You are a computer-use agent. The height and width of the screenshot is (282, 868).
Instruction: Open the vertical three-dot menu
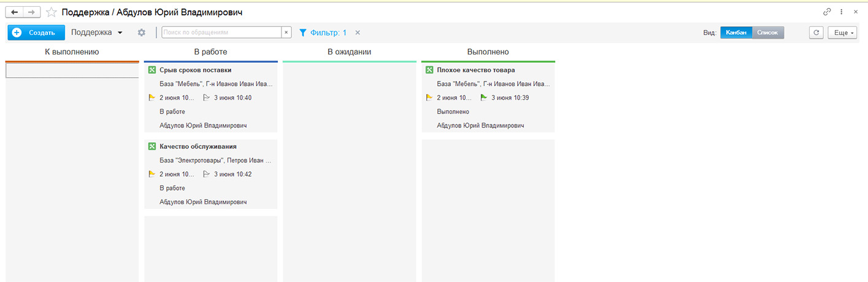(842, 12)
